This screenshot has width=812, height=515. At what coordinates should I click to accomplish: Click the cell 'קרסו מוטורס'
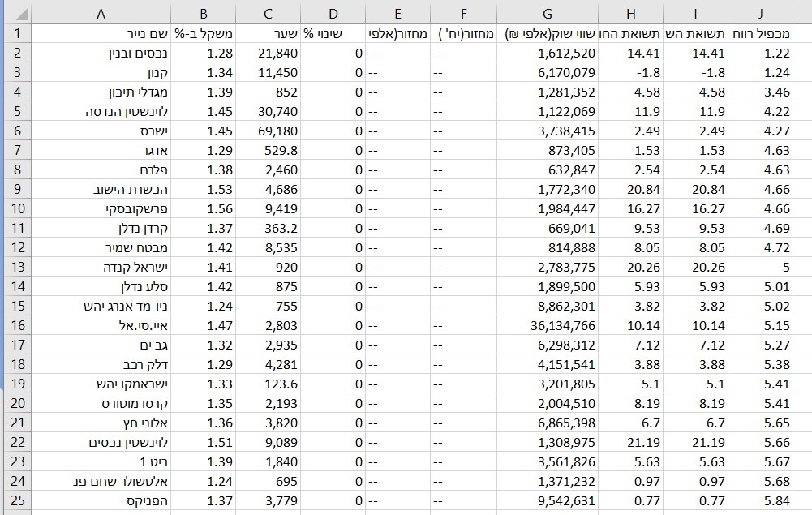pos(101,403)
